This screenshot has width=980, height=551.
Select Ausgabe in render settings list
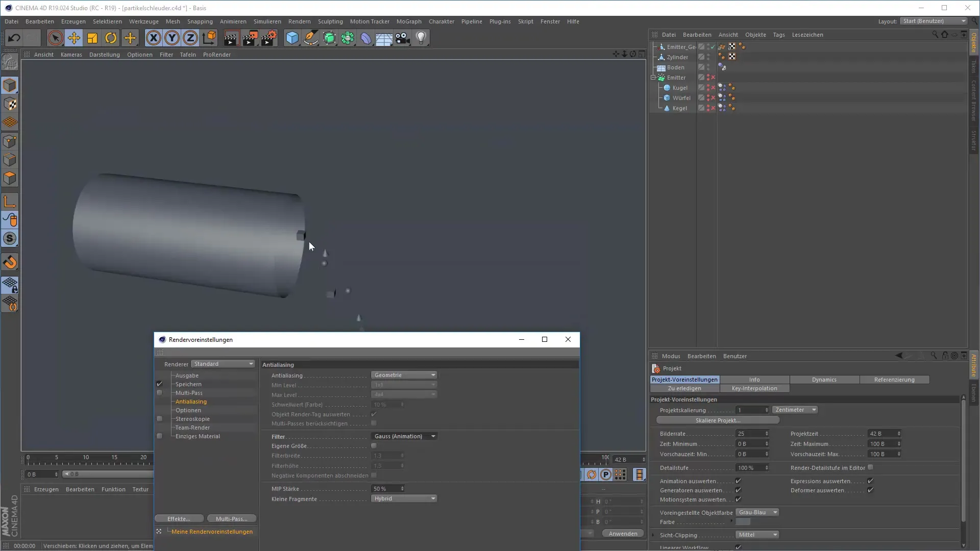[x=187, y=375]
